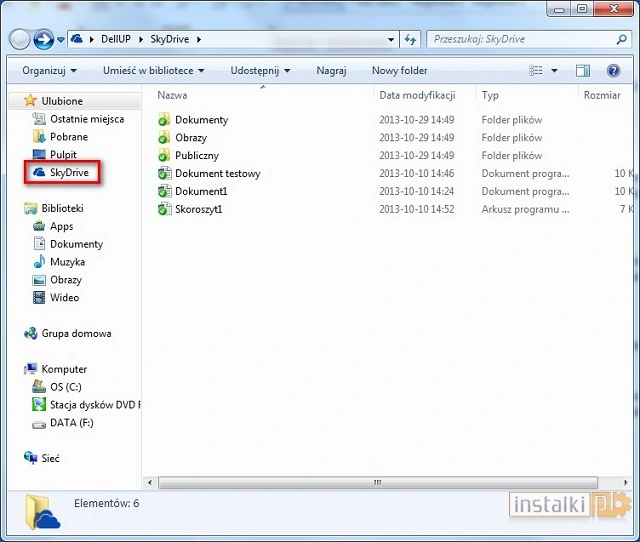640x542 pixels.
Task: Select Komputer in navigation pane
Action: pyautogui.click(x=64, y=369)
